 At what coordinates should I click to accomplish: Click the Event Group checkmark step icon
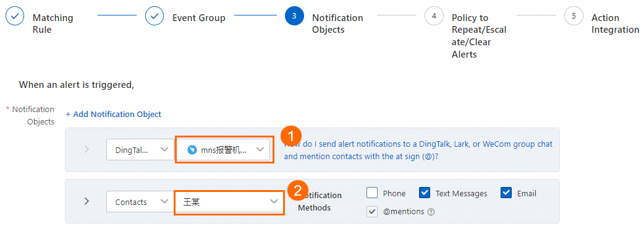click(155, 16)
